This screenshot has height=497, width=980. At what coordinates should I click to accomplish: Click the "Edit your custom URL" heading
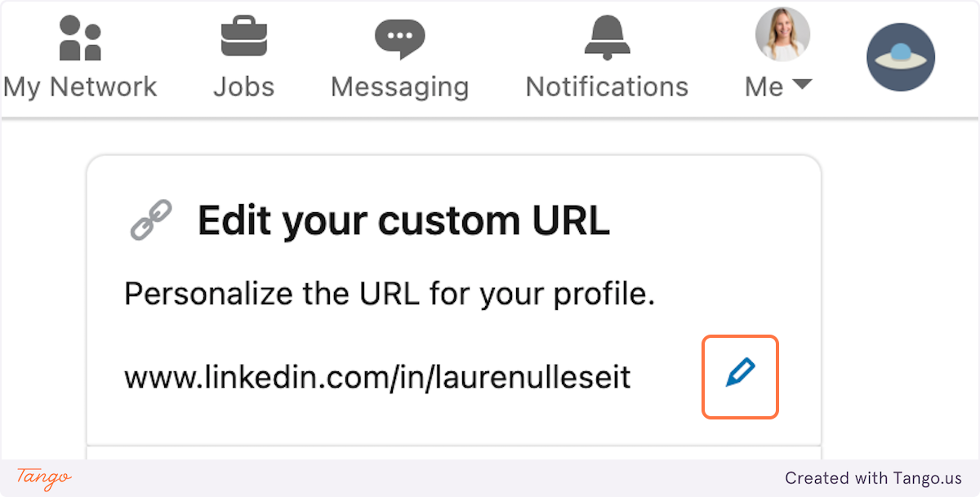(x=403, y=220)
